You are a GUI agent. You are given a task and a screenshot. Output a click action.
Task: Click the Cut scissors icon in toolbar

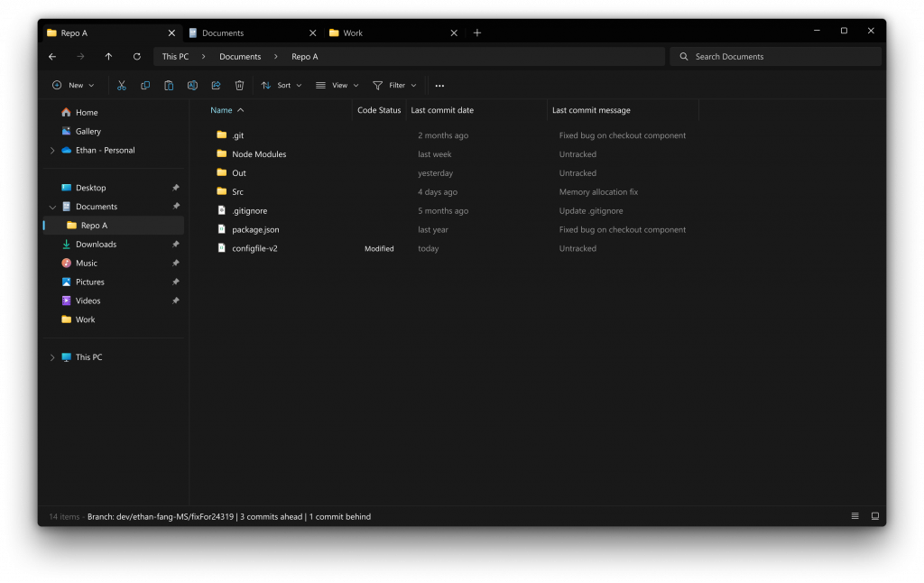pos(122,86)
